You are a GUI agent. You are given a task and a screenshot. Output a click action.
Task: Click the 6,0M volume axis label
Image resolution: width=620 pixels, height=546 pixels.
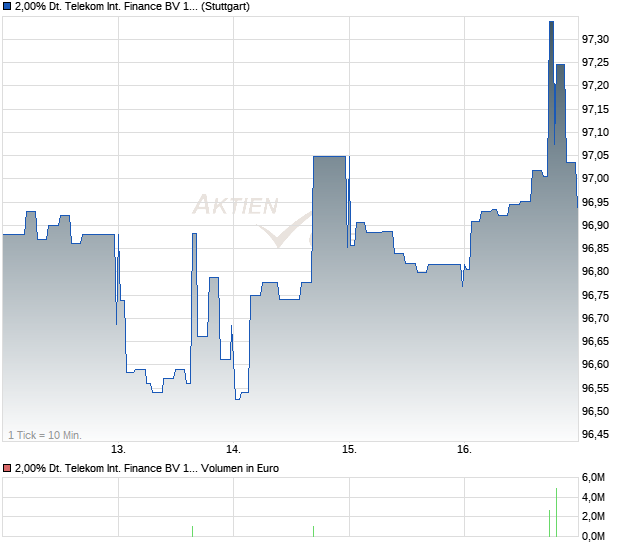click(593, 478)
